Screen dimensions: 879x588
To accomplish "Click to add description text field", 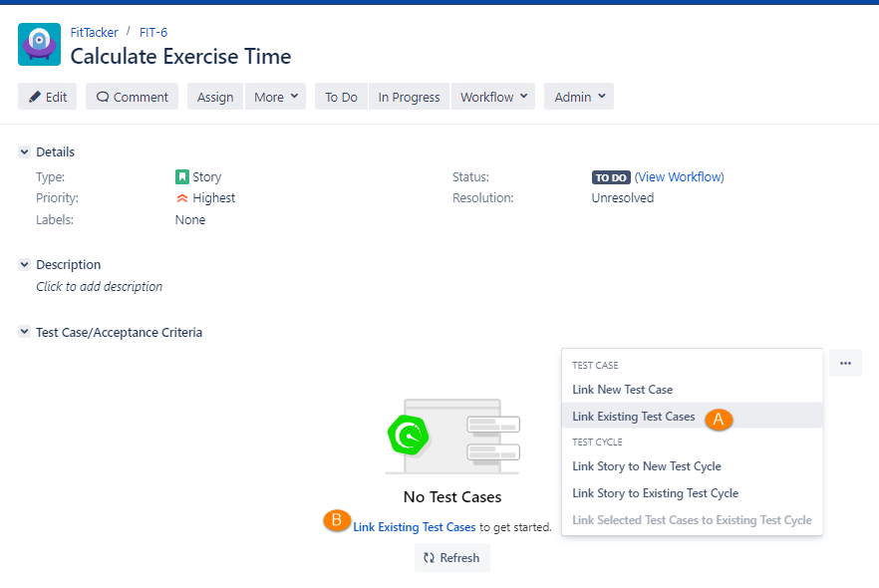I will pyautogui.click(x=99, y=287).
